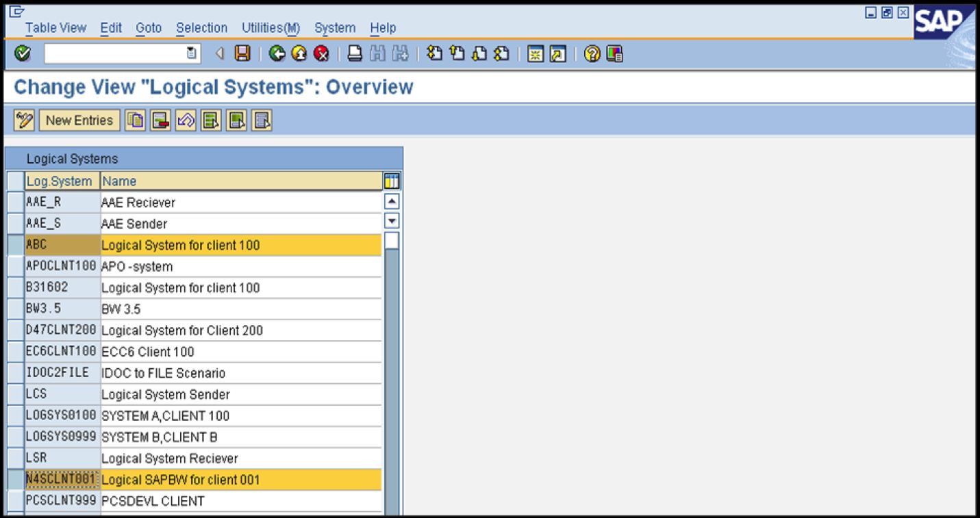Click the Back green arrow icon

[275, 54]
